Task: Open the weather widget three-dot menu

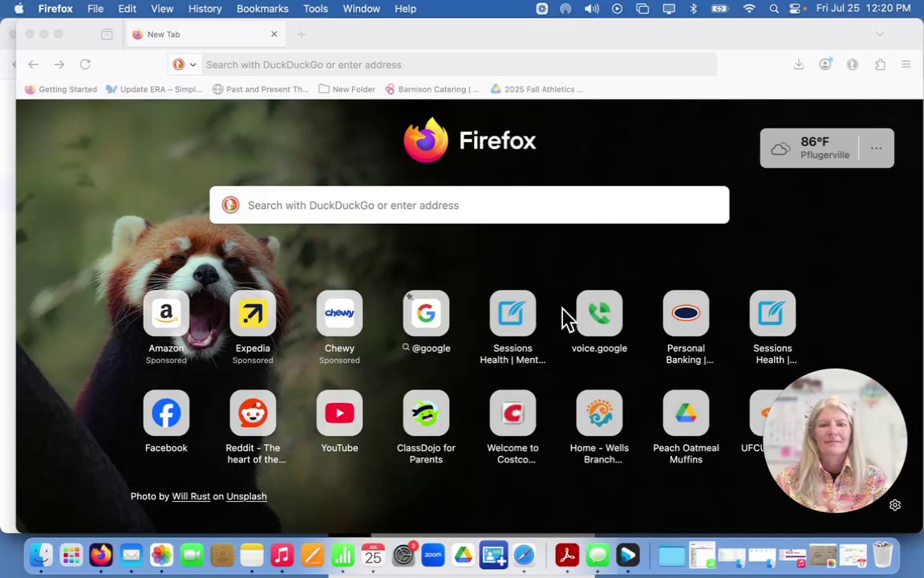Action: coord(876,148)
